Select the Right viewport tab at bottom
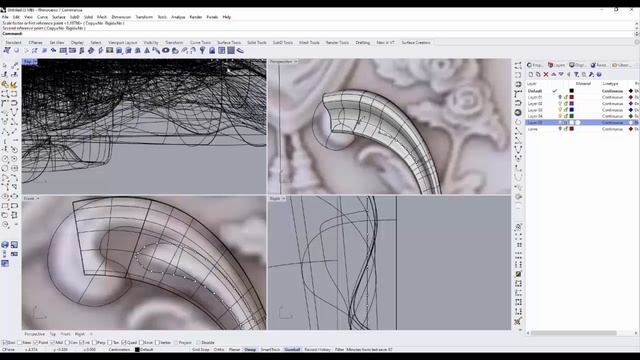The image size is (640, 360). [80, 334]
